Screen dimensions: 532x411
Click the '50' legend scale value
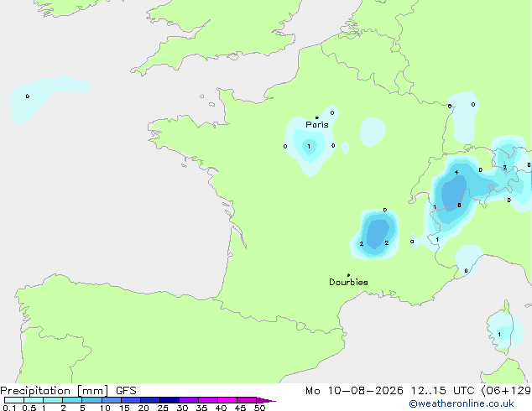259,408
